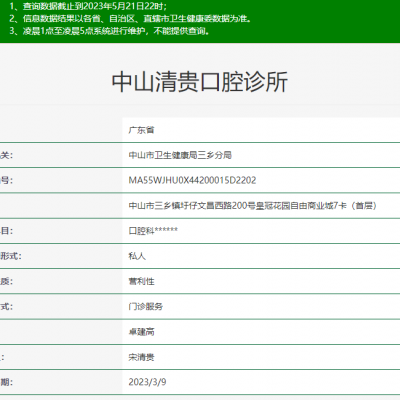The height and width of the screenshot is (400, 400).
Task: Click the label ending with 形式:
Action: (11, 256)
